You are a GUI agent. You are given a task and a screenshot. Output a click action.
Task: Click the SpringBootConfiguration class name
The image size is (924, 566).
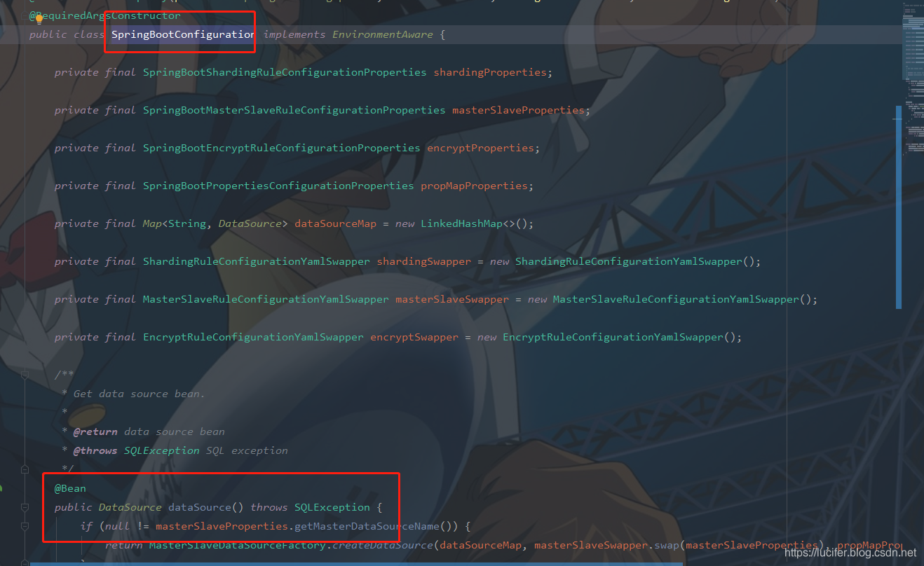pyautogui.click(x=183, y=34)
